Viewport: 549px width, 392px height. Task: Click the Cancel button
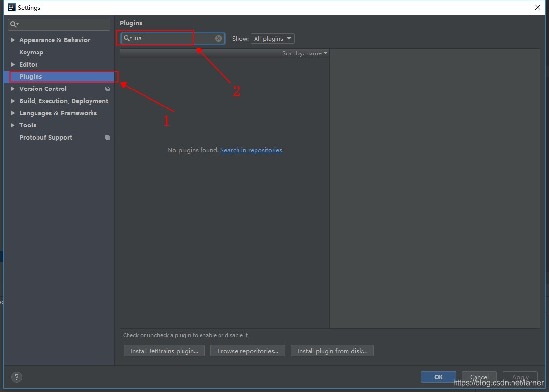pos(479,377)
